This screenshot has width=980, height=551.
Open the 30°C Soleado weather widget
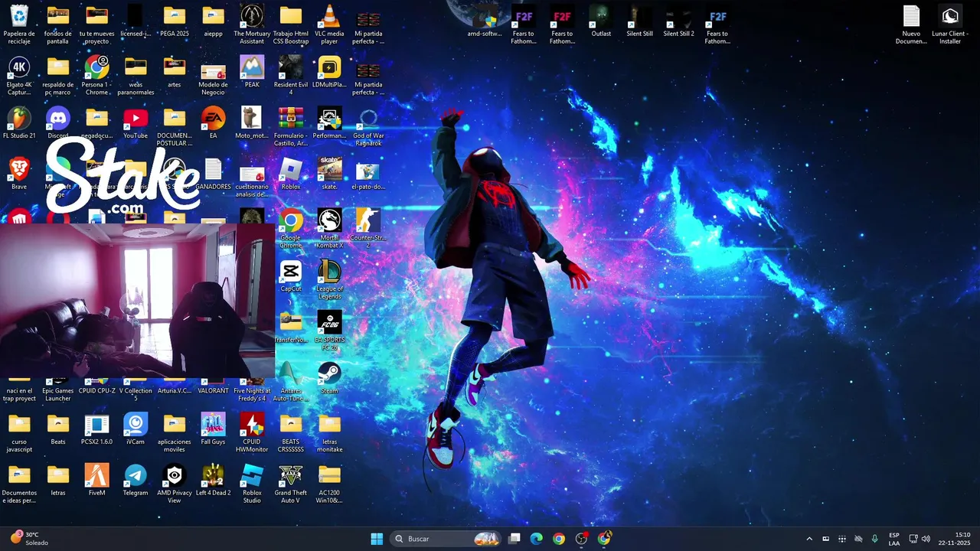29,539
